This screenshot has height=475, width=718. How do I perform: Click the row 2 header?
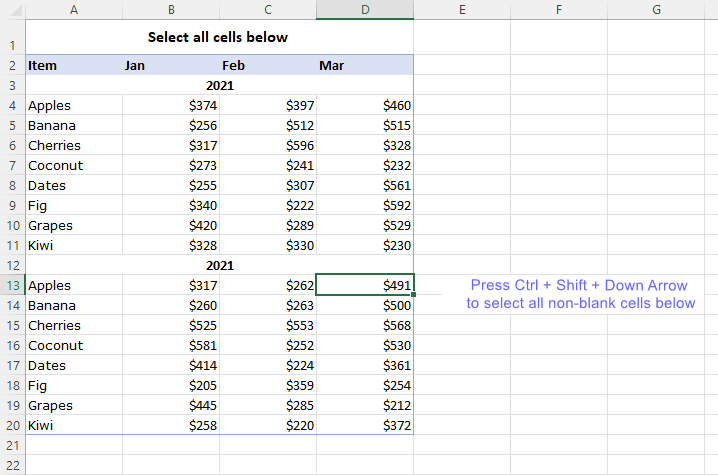(x=12, y=65)
